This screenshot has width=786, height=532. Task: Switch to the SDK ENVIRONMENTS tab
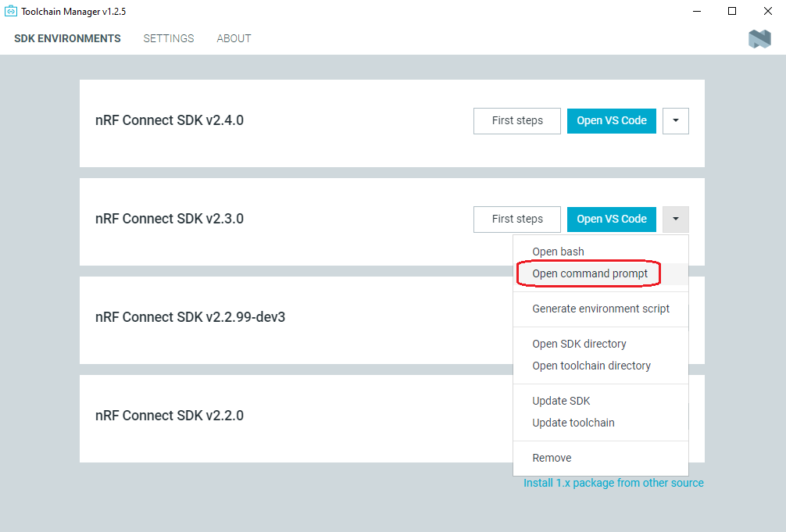(x=67, y=38)
